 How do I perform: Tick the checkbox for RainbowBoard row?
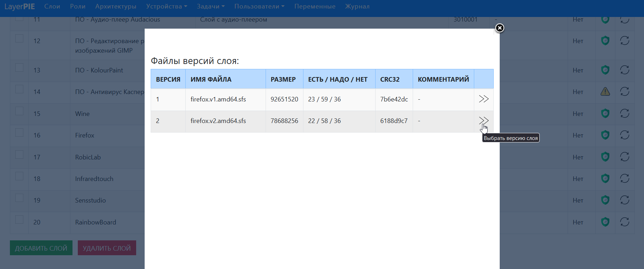tap(19, 220)
